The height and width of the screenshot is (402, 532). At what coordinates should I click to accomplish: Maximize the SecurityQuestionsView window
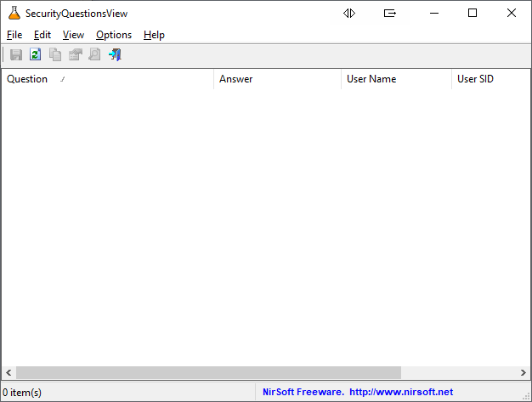point(473,14)
